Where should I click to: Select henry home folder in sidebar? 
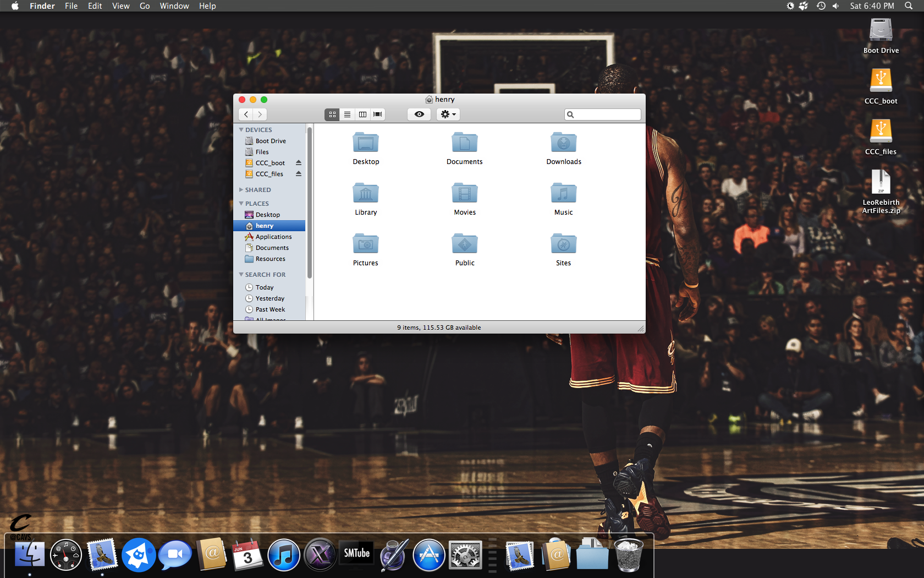(x=269, y=226)
